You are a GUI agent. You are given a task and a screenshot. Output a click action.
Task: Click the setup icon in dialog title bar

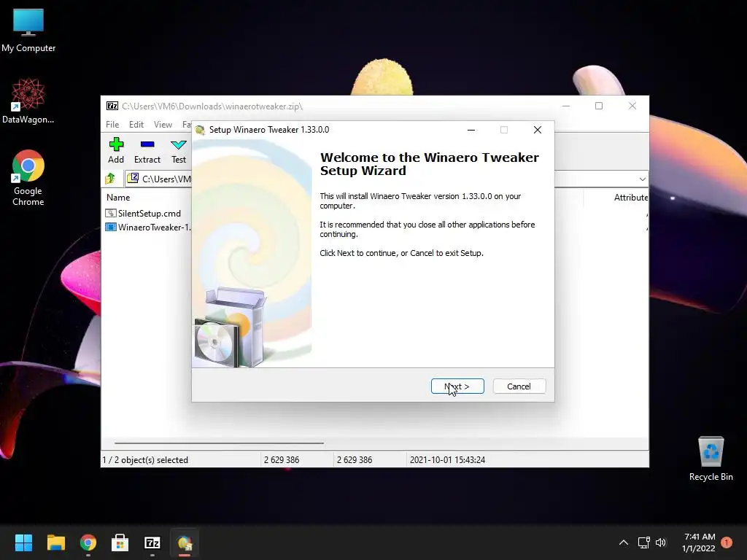201,130
